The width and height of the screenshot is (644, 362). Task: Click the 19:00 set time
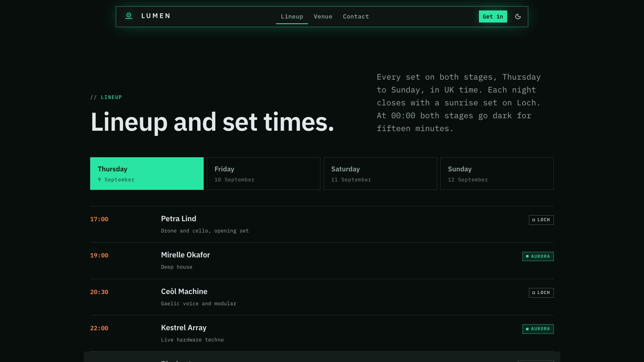click(x=99, y=255)
